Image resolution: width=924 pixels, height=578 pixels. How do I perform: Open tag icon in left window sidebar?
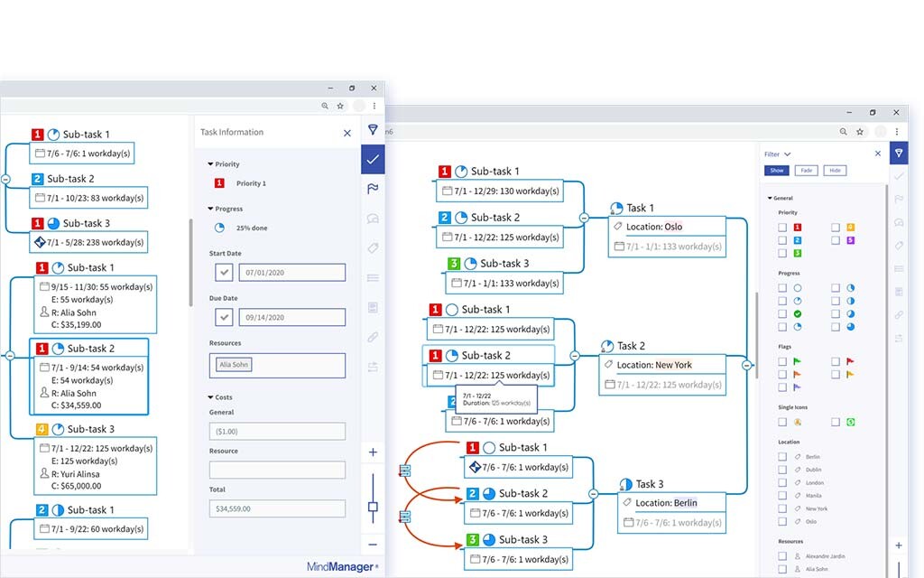[x=373, y=247]
